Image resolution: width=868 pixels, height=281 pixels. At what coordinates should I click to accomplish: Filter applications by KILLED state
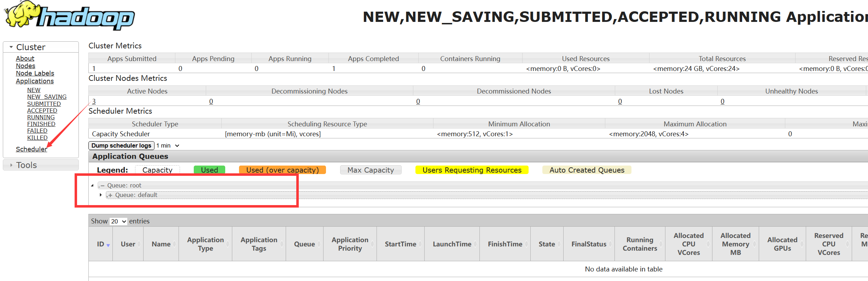point(37,138)
